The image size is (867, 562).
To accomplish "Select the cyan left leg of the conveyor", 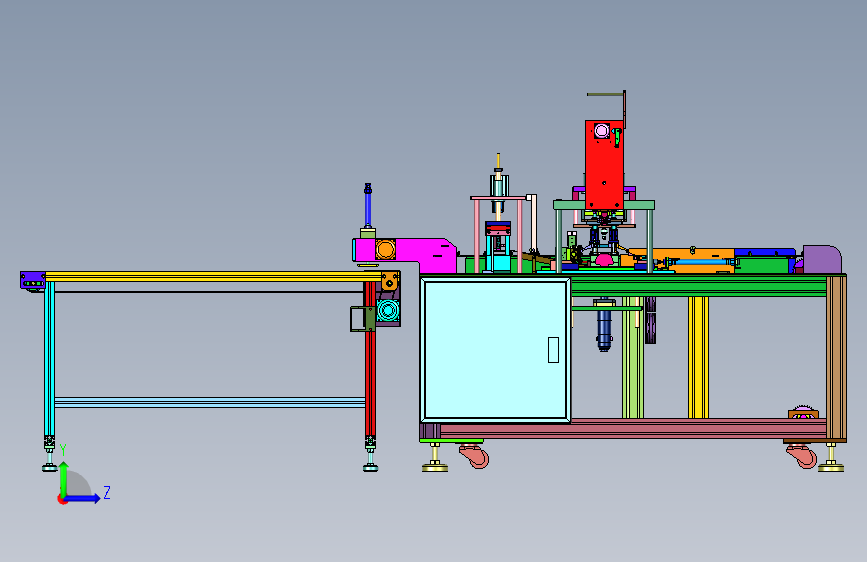I will tap(49, 358).
